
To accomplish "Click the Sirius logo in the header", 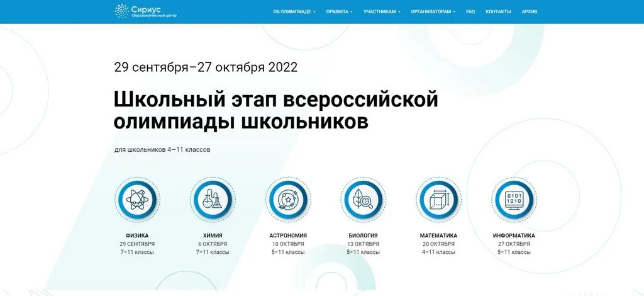I will [145, 11].
